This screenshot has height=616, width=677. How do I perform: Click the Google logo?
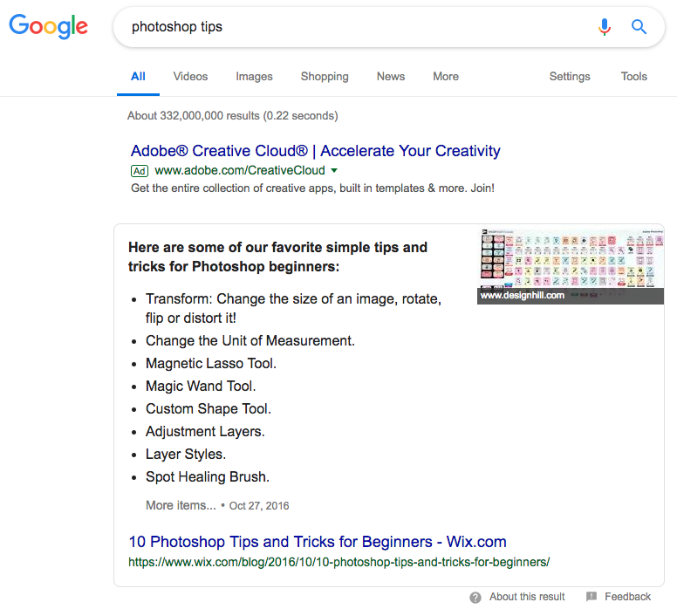coord(49,26)
